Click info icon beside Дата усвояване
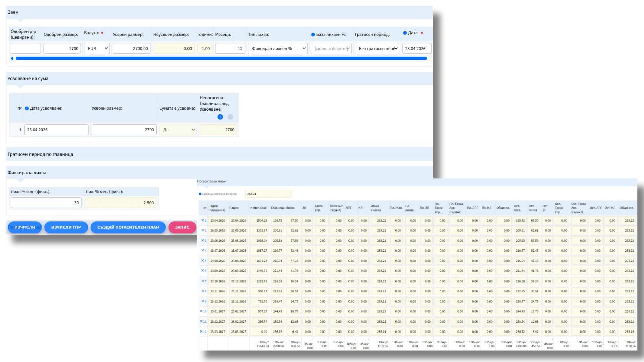This screenshot has width=644, height=362. pos(27,108)
